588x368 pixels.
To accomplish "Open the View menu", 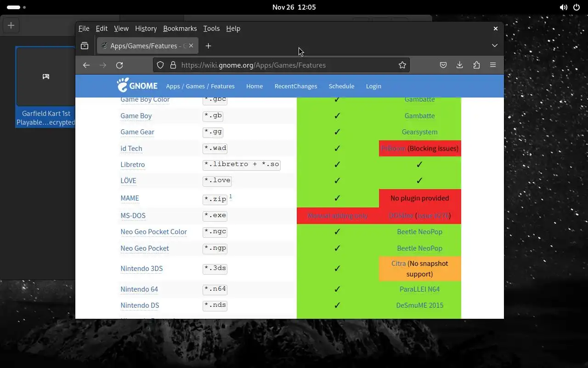I will [121, 29].
